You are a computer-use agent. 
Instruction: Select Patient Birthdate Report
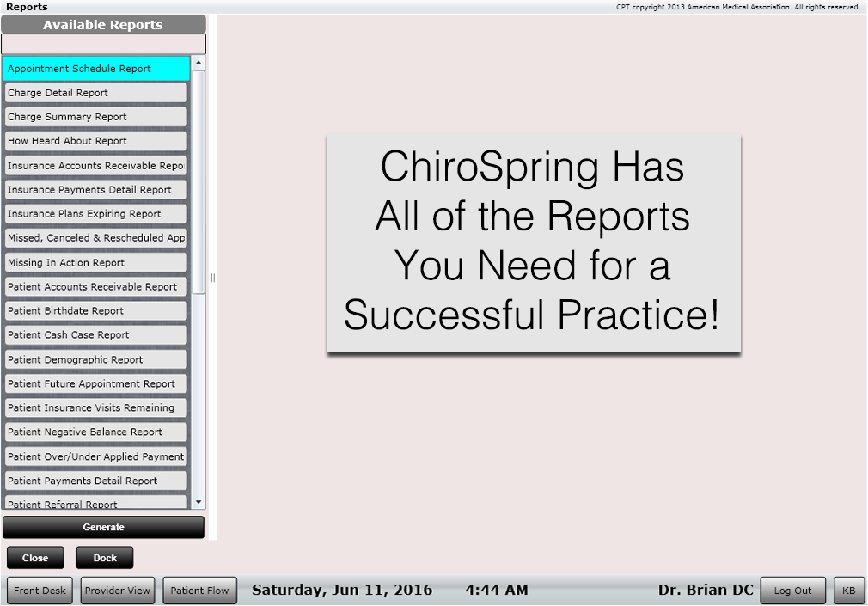click(95, 311)
